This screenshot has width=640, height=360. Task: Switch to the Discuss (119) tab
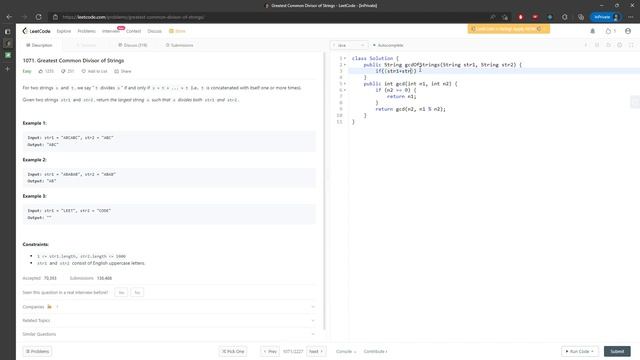tap(133, 45)
